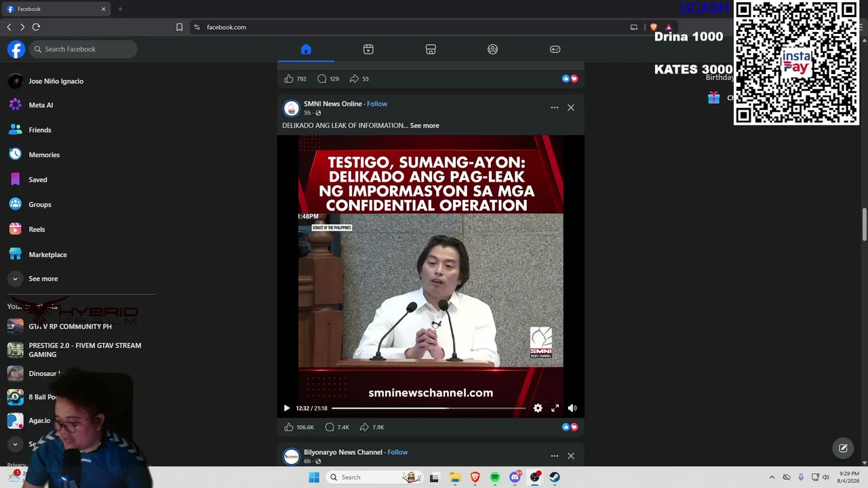Open new message compose button
Image resolution: width=868 pixels, height=488 pixels.
pos(843,448)
